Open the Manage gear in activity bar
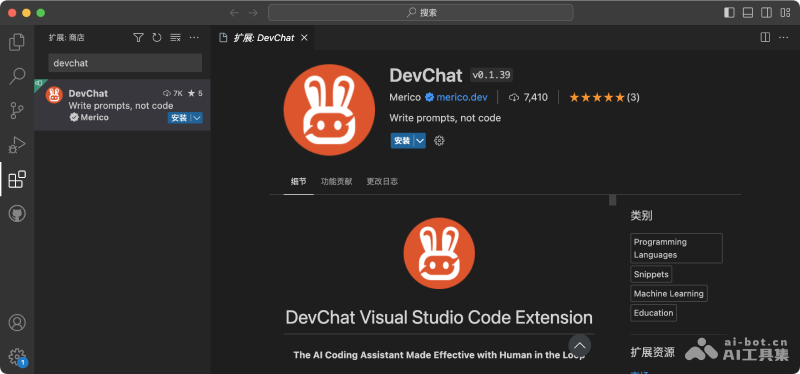This screenshot has height=374, width=800. 17,356
